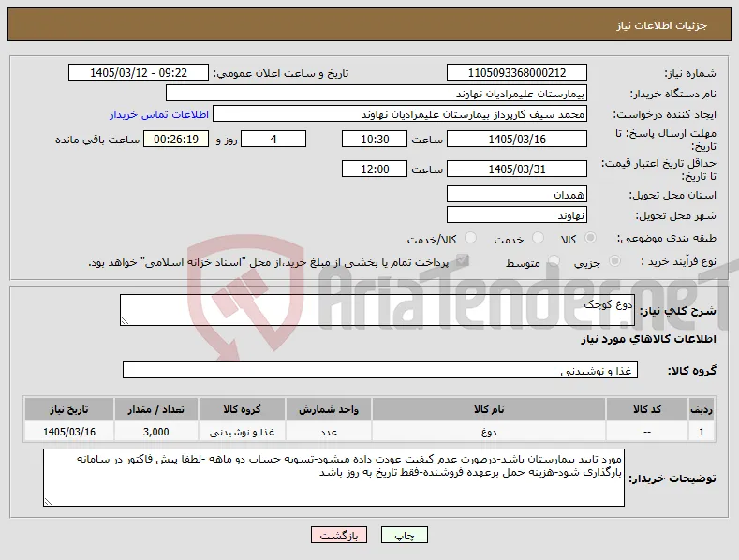739x560 pixels.
Task: Open اطلاعات تماس خریدار link
Action: pos(159,114)
